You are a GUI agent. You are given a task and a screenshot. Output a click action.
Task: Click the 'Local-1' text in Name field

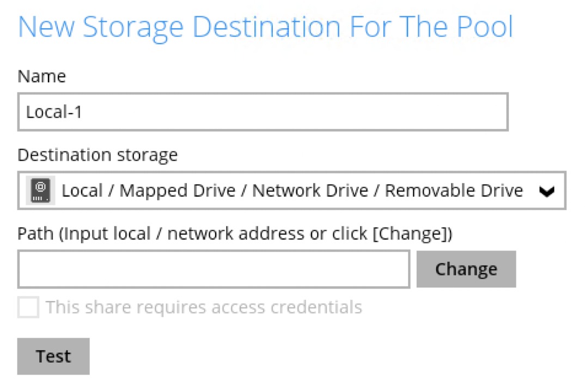[54, 112]
